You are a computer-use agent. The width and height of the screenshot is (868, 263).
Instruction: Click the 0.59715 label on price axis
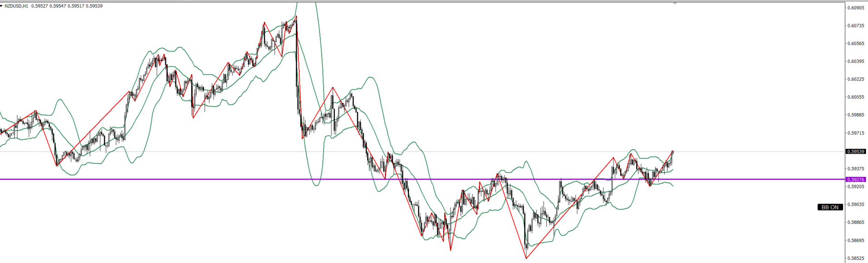(856, 133)
